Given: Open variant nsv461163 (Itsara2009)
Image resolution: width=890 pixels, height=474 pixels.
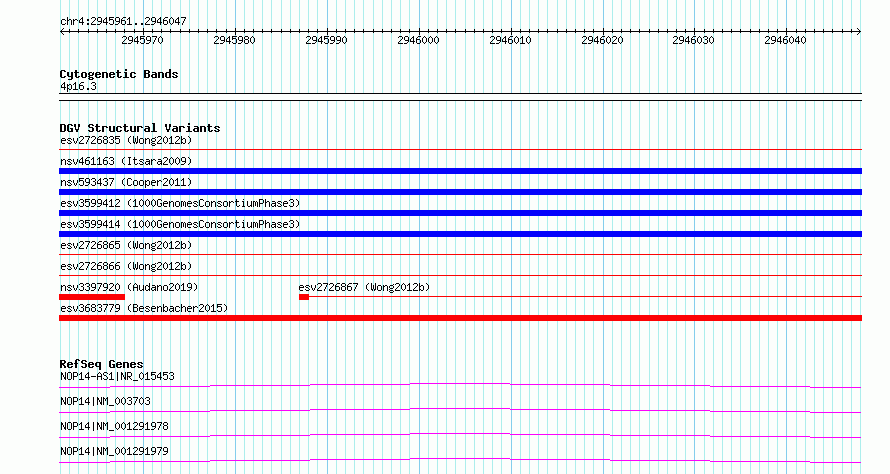Looking at the screenshot, I should tap(126, 161).
